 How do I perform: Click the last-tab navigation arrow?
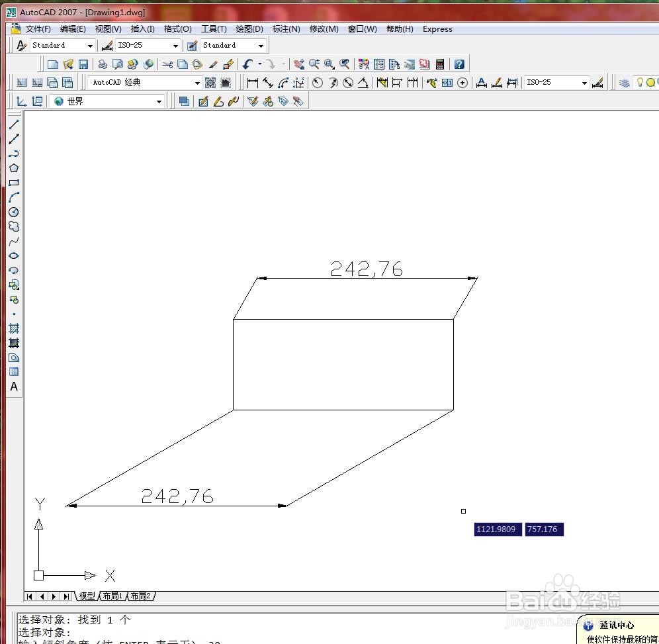tap(66, 596)
